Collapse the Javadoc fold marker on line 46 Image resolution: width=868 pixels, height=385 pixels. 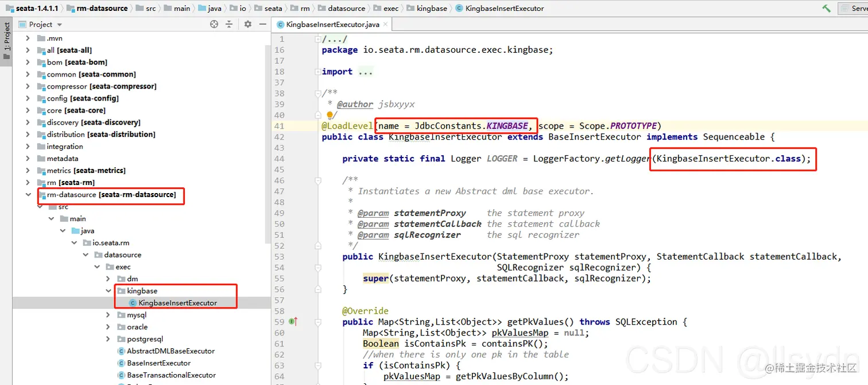tap(318, 180)
